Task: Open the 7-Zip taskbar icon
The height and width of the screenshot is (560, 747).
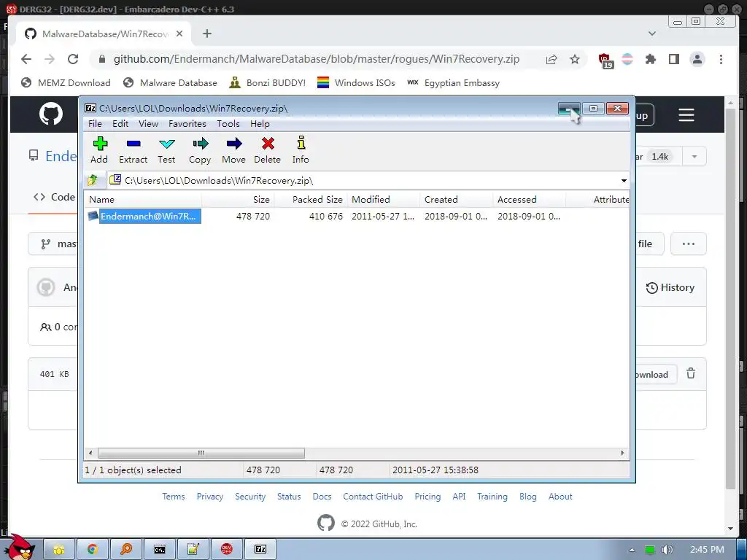Action: 260,550
